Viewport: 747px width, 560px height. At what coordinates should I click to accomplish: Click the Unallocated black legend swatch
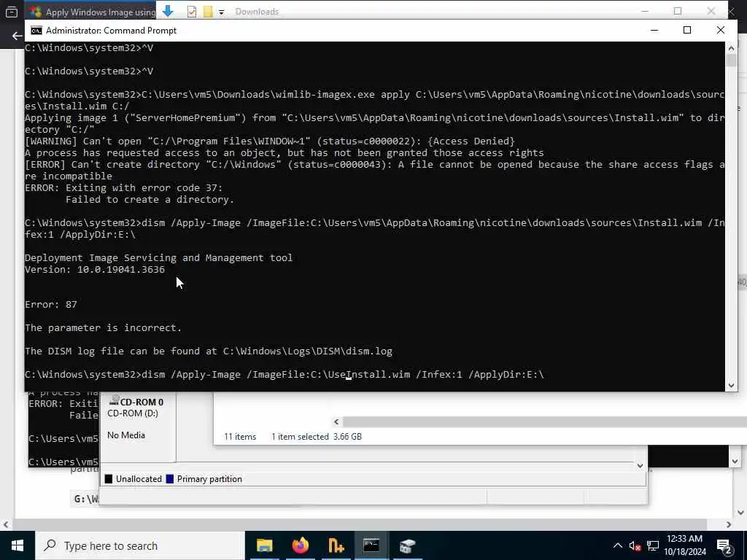(x=109, y=479)
